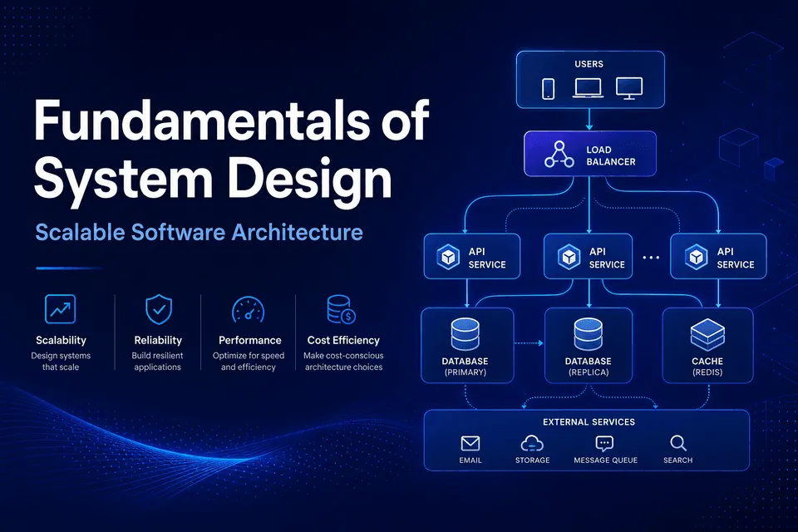Click the Scalable Software Architecture subtitle
The height and width of the screenshot is (532, 798).
click(199, 233)
